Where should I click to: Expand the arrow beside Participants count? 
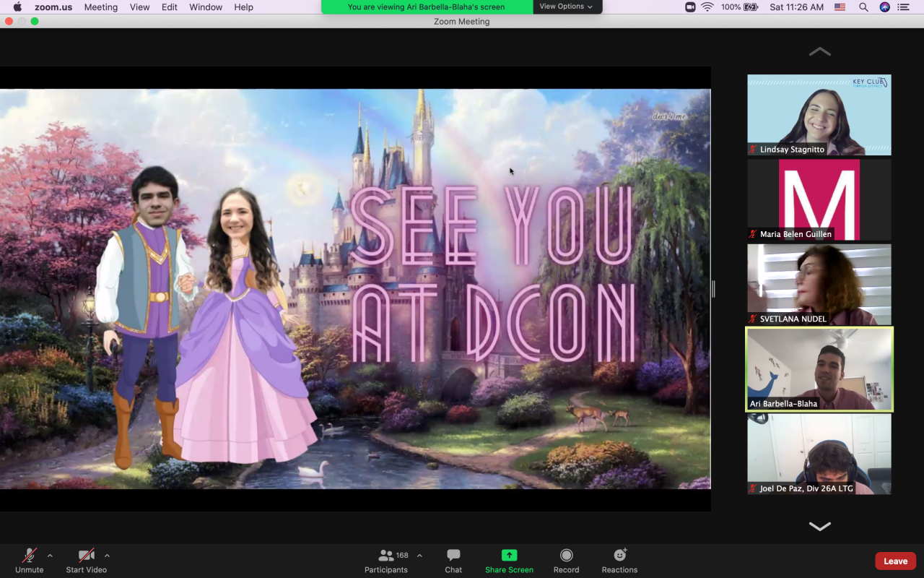coord(419,556)
